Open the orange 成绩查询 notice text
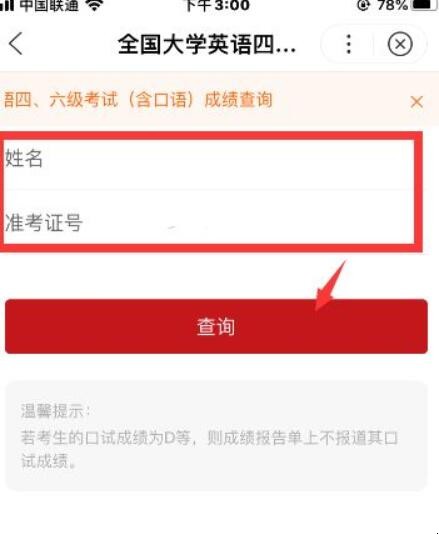 pos(138,100)
